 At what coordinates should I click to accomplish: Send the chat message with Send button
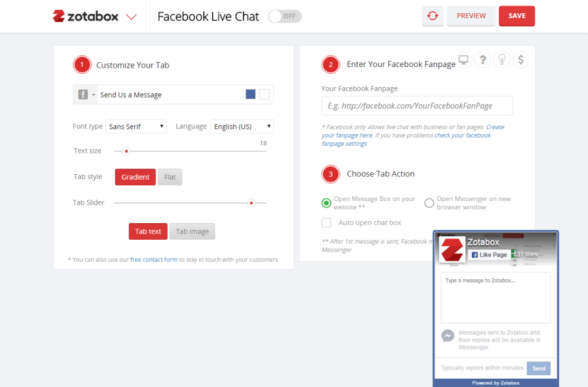pyautogui.click(x=538, y=368)
